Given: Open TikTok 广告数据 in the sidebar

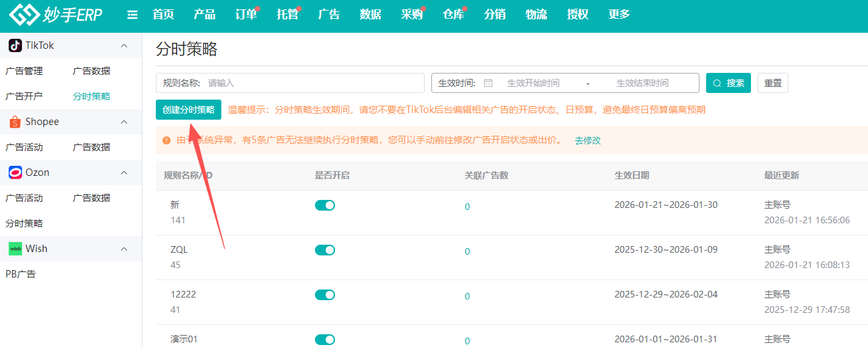Looking at the screenshot, I should coord(92,71).
